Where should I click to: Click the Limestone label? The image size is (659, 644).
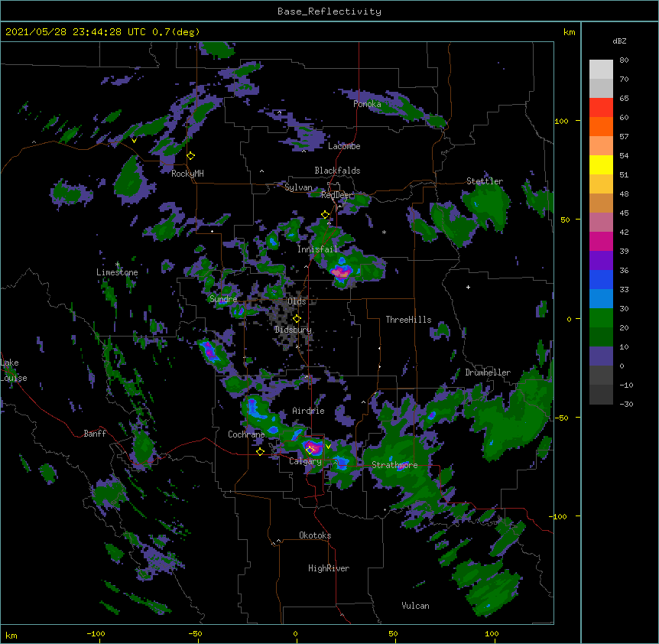(x=117, y=272)
